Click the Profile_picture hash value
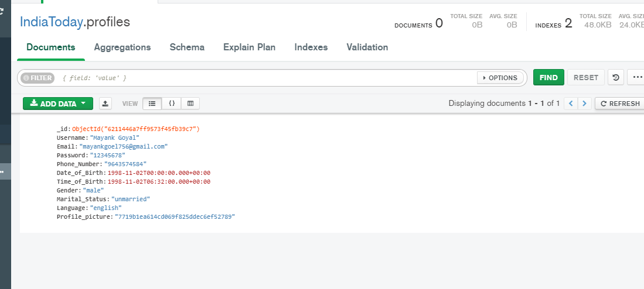This screenshot has height=289, width=644. pyautogui.click(x=175, y=217)
